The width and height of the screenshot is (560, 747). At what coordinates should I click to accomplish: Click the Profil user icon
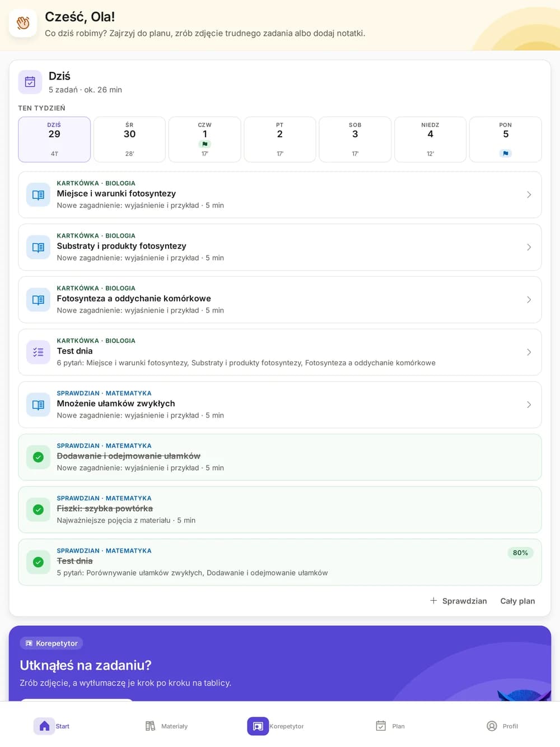(x=492, y=726)
